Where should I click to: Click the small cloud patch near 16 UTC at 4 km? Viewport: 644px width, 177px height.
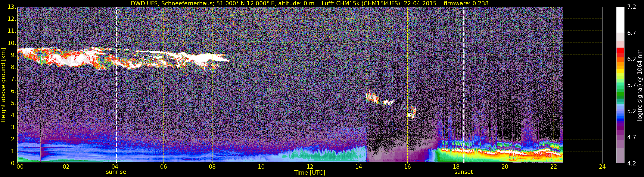pos(411,112)
